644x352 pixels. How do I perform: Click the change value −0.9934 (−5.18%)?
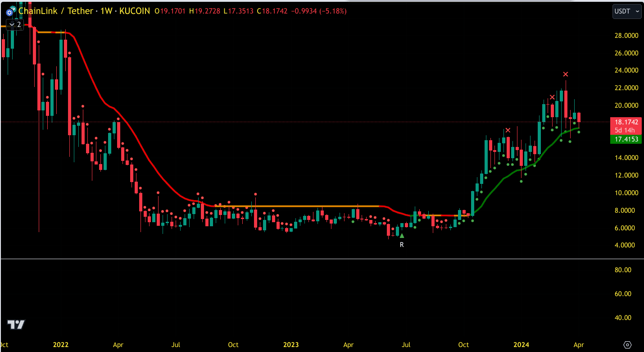(x=319, y=11)
